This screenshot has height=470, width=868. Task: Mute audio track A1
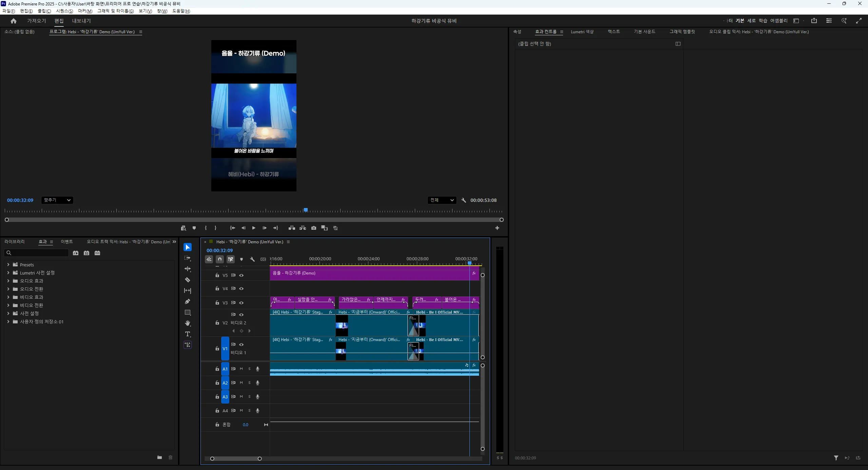coord(241,369)
